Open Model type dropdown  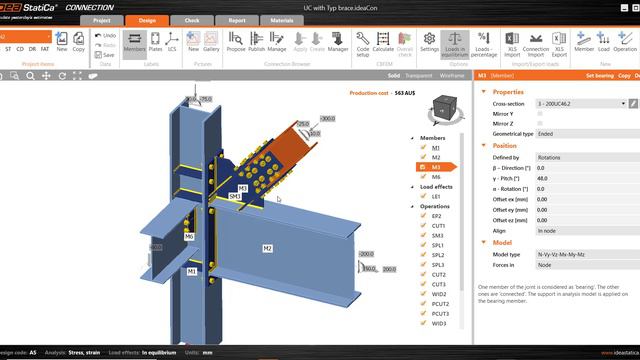click(x=588, y=255)
